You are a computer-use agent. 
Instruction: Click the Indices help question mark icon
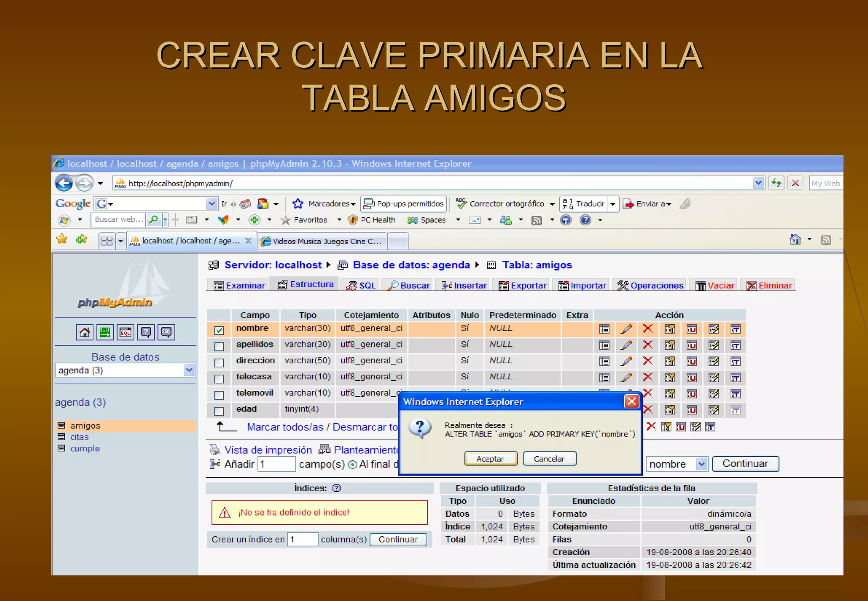point(337,488)
